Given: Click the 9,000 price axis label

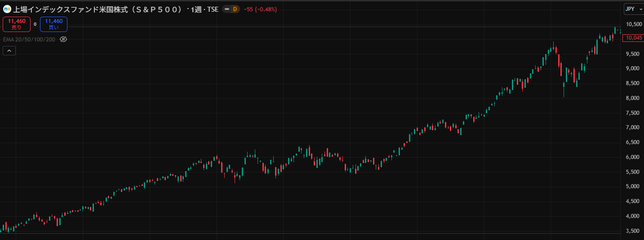Looking at the screenshot, I should click(633, 68).
